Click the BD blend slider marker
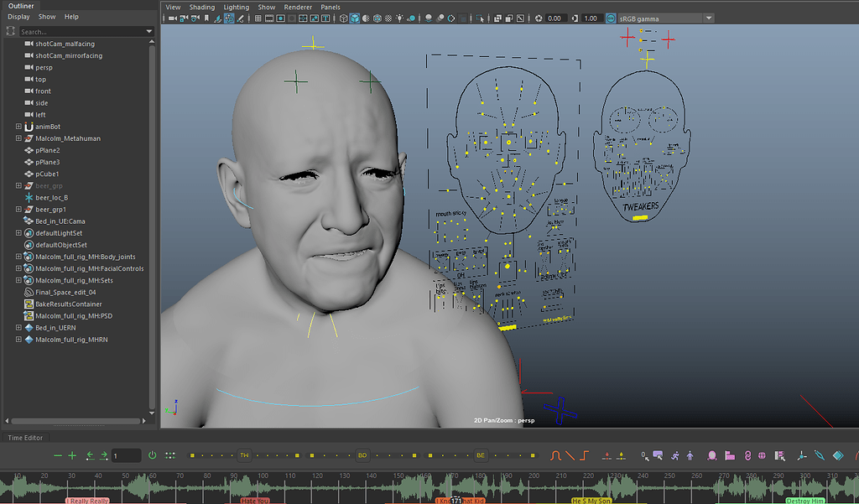The width and height of the screenshot is (859, 504). coord(362,455)
